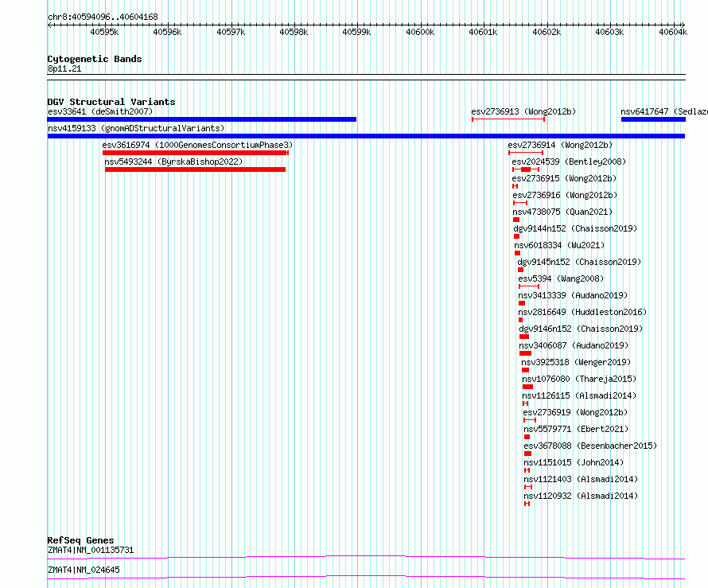Click dgv9144n152 (Chaisson2019) label
The image size is (708, 588).
(x=575, y=228)
